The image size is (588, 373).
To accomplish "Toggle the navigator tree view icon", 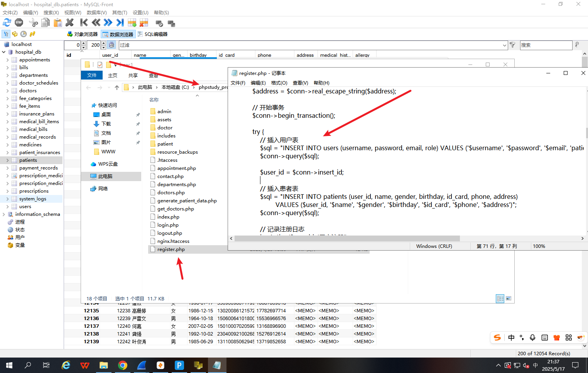I will click(x=6, y=34).
